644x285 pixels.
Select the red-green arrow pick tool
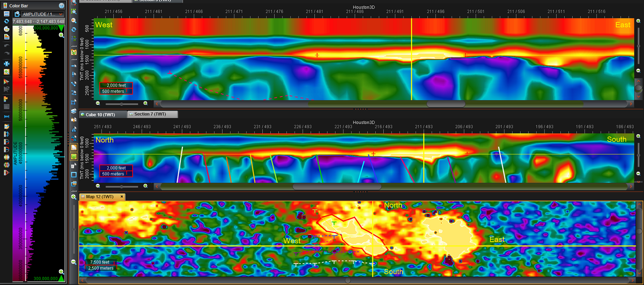pyautogui.click(x=6, y=81)
